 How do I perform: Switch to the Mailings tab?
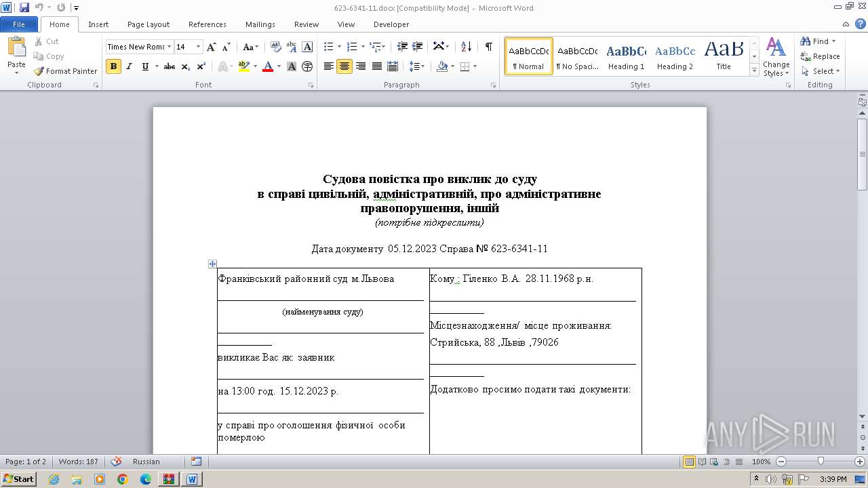[260, 24]
